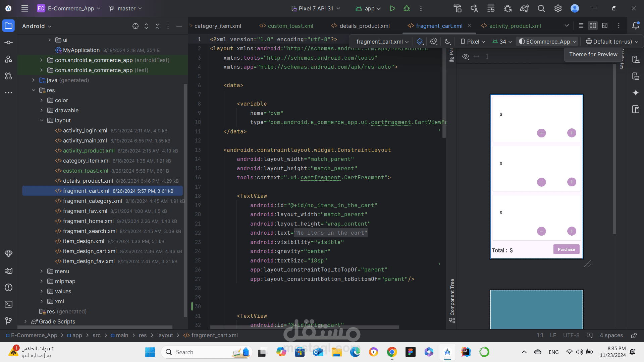Toggle the design view options eye icon
The image size is (644, 362).
466,56
